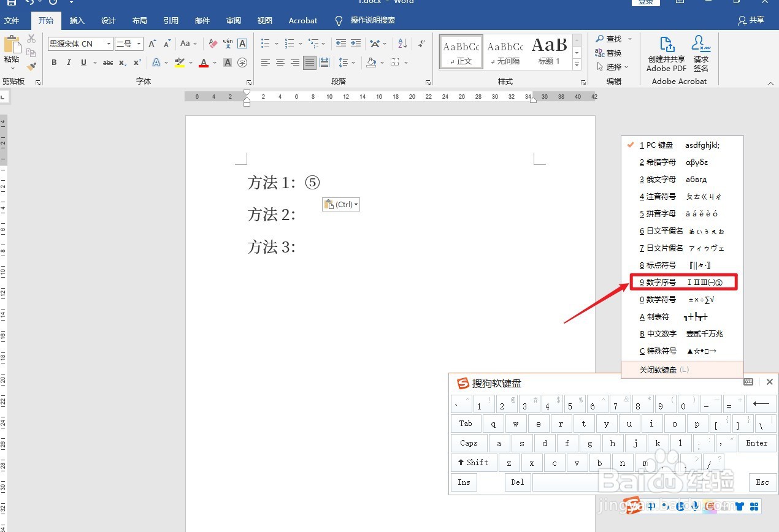Apply subscript formatting

coord(123,63)
